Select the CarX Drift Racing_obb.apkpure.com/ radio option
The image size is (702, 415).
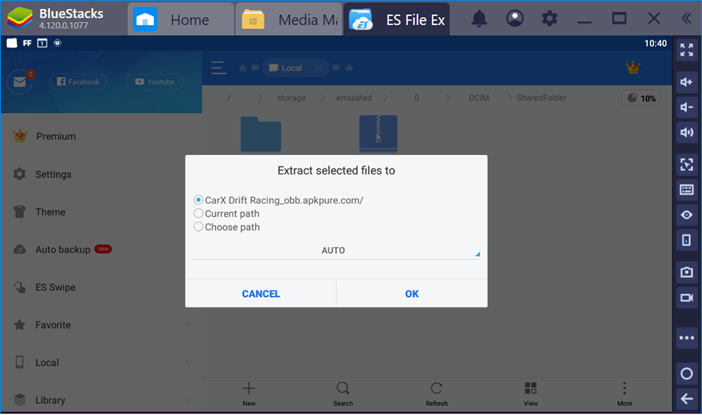(278, 200)
